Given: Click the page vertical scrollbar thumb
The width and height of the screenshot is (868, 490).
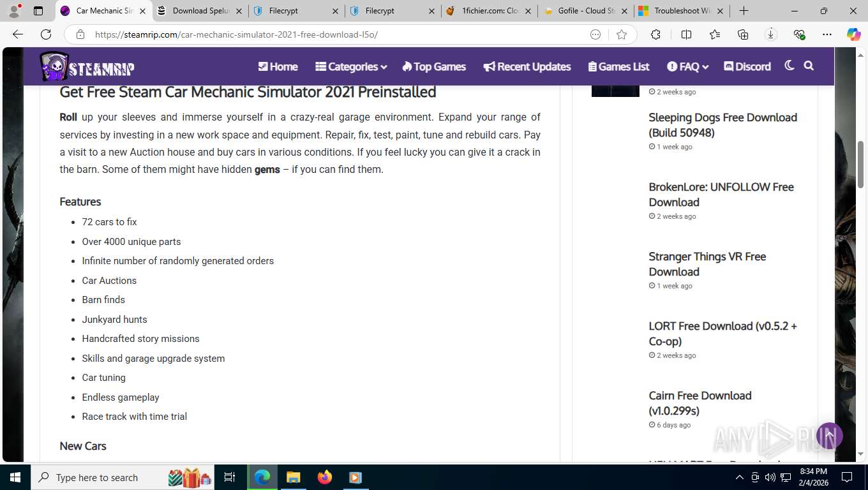Looking at the screenshot, I should (x=860, y=163).
